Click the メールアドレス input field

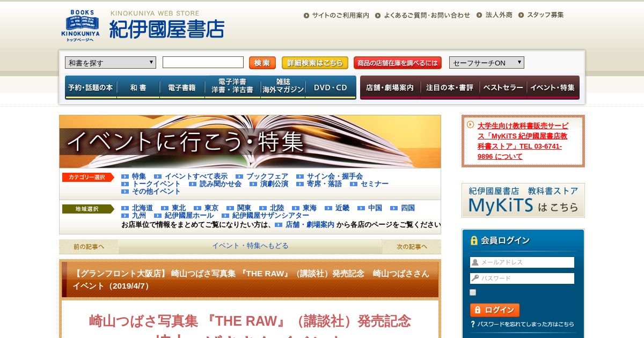coord(522,262)
